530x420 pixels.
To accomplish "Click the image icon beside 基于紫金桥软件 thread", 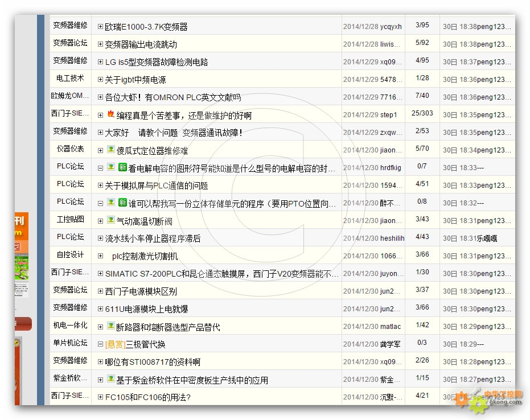I will (110, 379).
